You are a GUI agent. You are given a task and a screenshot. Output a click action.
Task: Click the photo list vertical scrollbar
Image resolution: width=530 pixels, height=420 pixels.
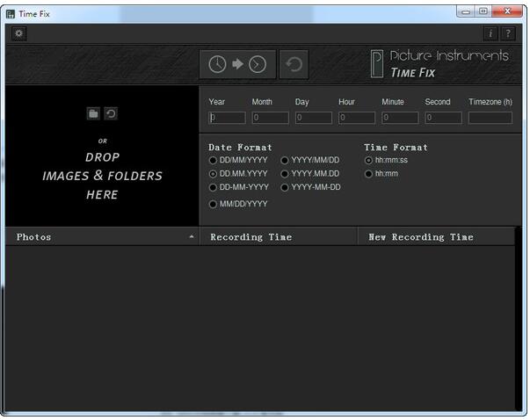[x=518, y=325]
